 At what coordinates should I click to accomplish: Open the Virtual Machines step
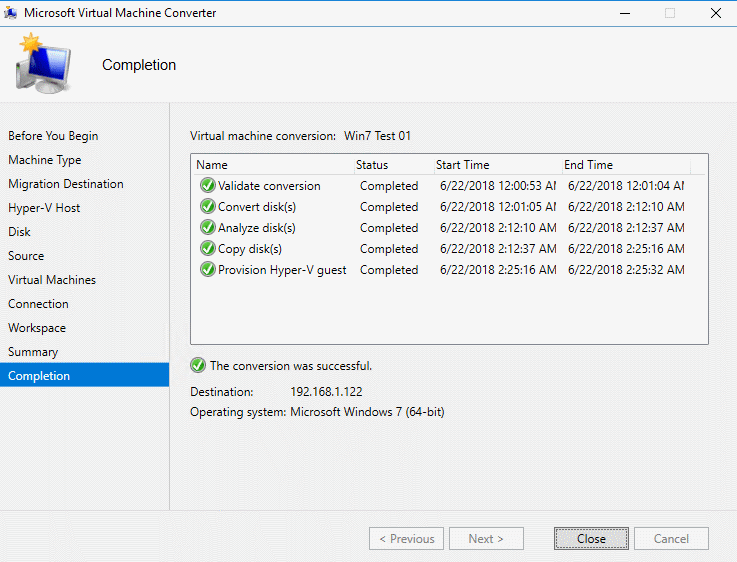[x=52, y=280]
